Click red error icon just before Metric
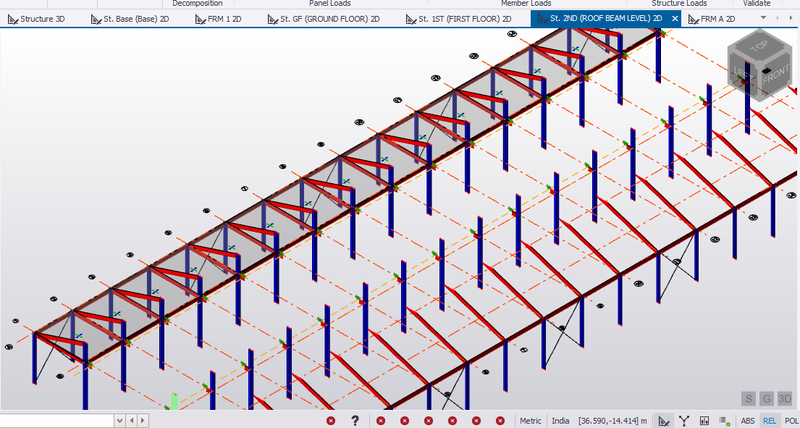 click(501, 421)
